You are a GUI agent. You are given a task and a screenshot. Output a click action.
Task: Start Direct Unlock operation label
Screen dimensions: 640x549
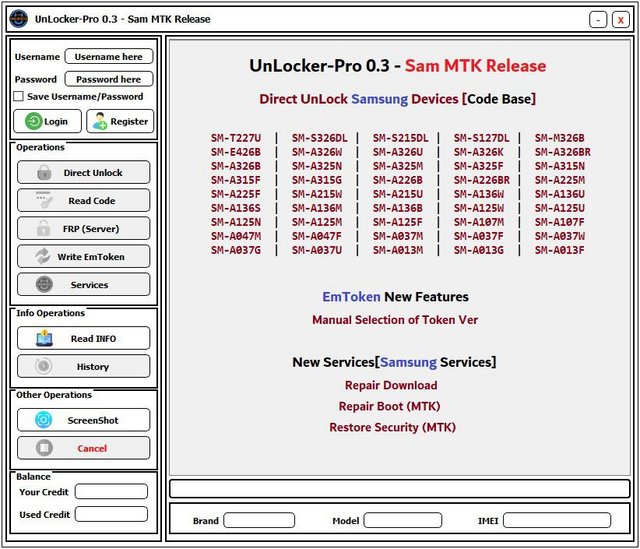click(x=93, y=173)
